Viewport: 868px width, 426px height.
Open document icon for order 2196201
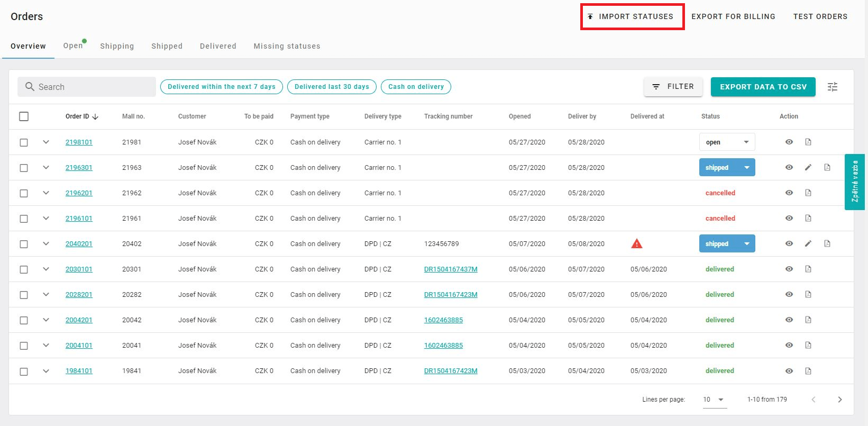(808, 193)
